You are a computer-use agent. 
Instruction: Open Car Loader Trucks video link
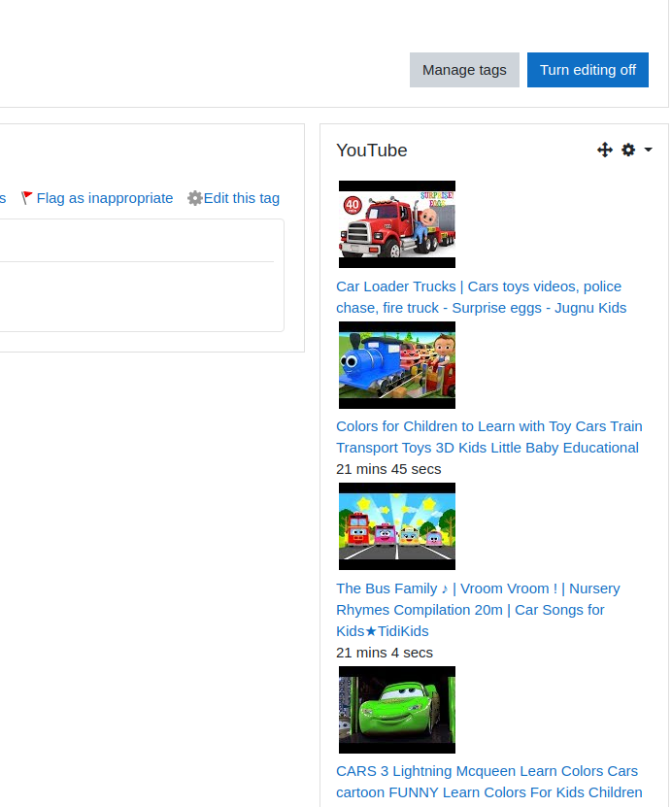point(481,297)
